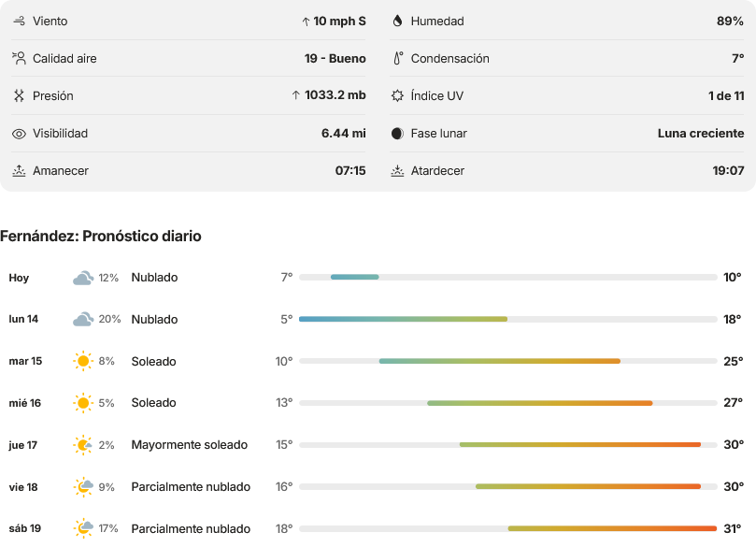
Task: Click the cloudy icon for Hoy
Action: pos(83,278)
